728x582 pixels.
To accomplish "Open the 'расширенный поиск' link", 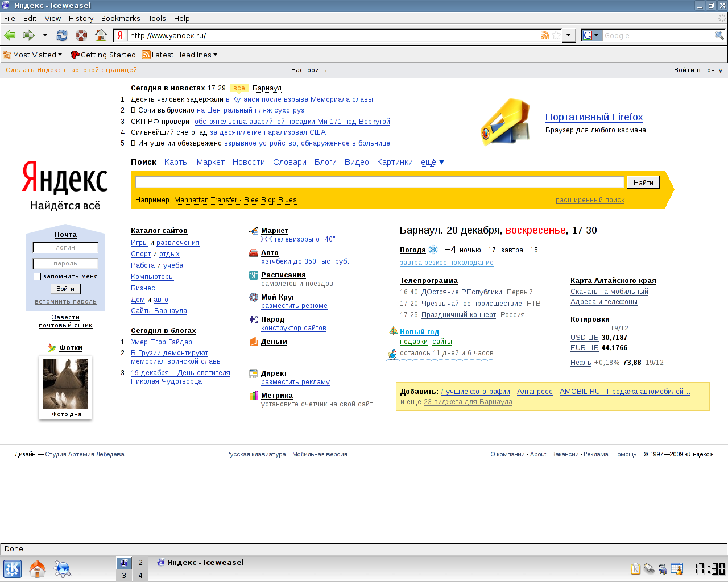I will click(590, 200).
